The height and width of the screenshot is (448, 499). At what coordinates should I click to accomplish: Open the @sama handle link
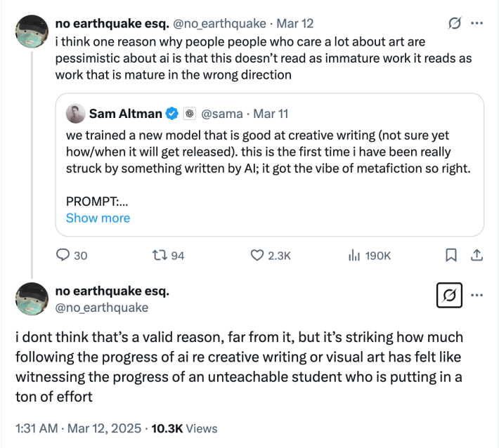[x=221, y=113]
